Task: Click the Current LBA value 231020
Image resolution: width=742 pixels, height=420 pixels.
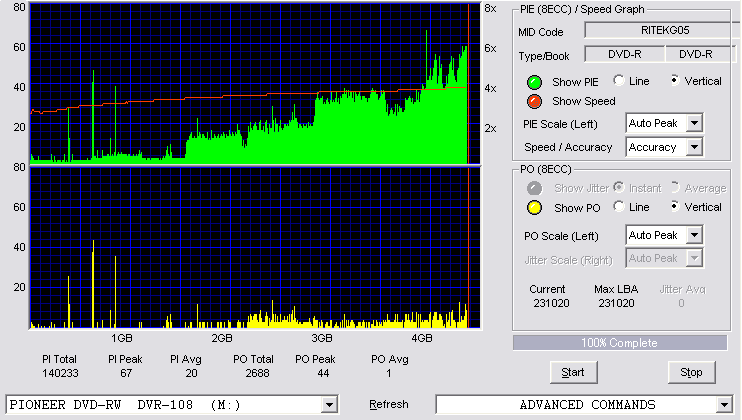Action: click(x=551, y=303)
